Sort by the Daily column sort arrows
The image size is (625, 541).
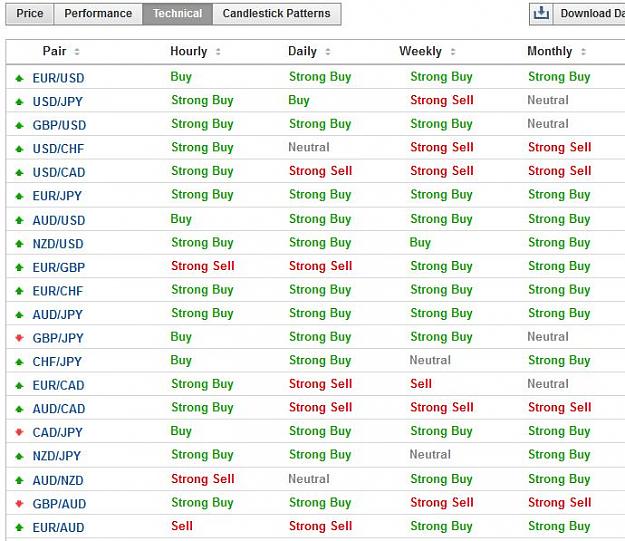[328, 51]
